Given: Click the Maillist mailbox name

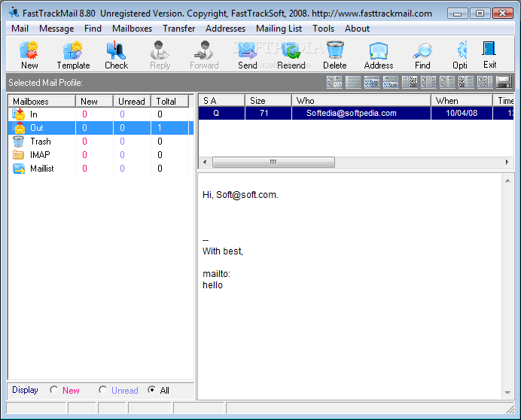Looking at the screenshot, I should (x=42, y=169).
